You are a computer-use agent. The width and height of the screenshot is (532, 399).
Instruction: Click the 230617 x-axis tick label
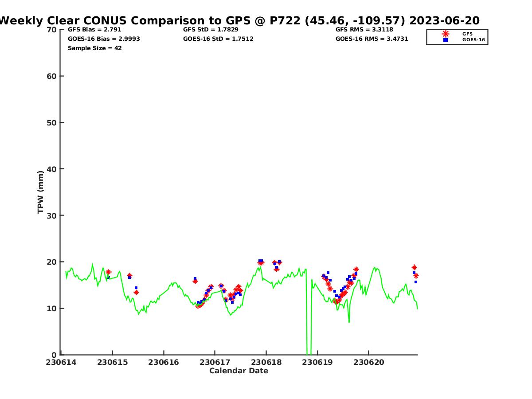click(215, 362)
